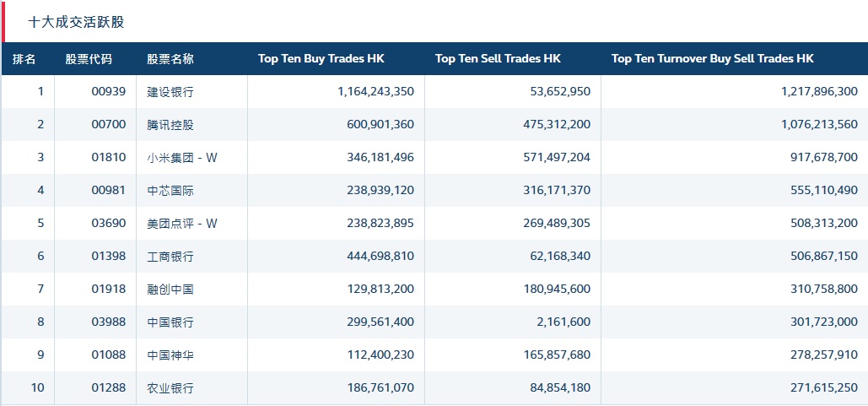Image resolution: width=868 pixels, height=406 pixels.
Task: Open the 建设银行 stock name
Action: point(170,92)
